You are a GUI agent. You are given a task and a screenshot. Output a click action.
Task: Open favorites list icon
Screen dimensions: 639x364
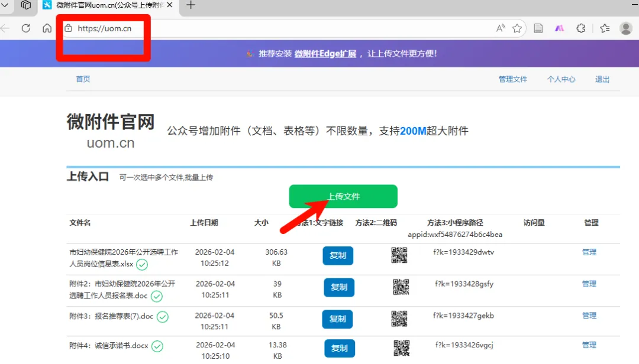pyautogui.click(x=605, y=28)
